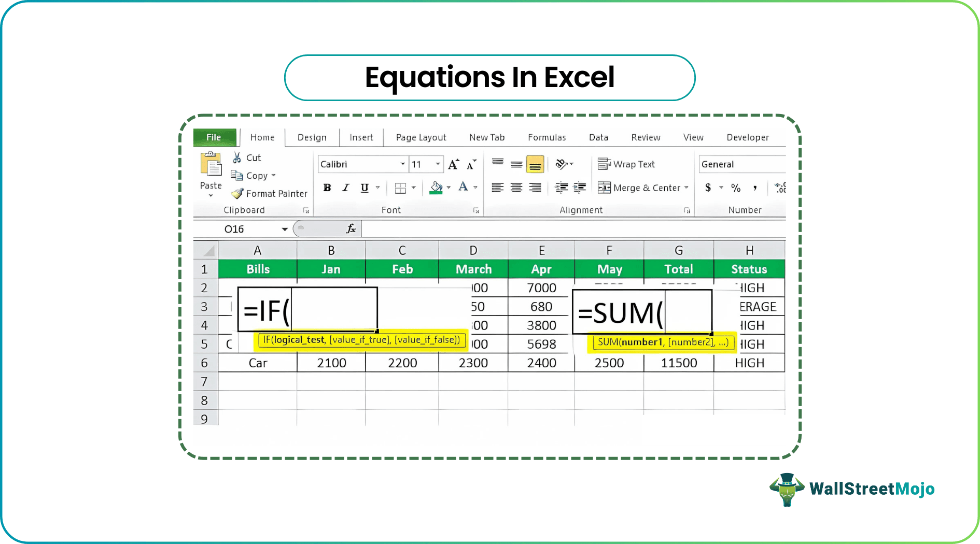Switch to the Formulas ribbon tab
Image resolution: width=980 pixels, height=544 pixels.
[x=547, y=137]
